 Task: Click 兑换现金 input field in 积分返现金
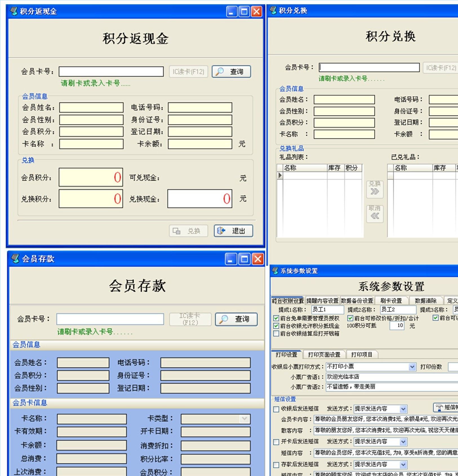point(200,199)
